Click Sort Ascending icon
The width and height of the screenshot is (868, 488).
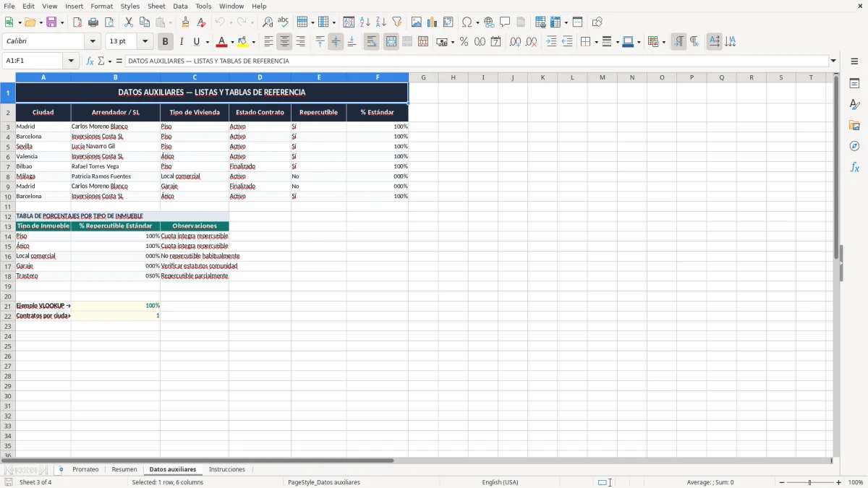pos(365,22)
